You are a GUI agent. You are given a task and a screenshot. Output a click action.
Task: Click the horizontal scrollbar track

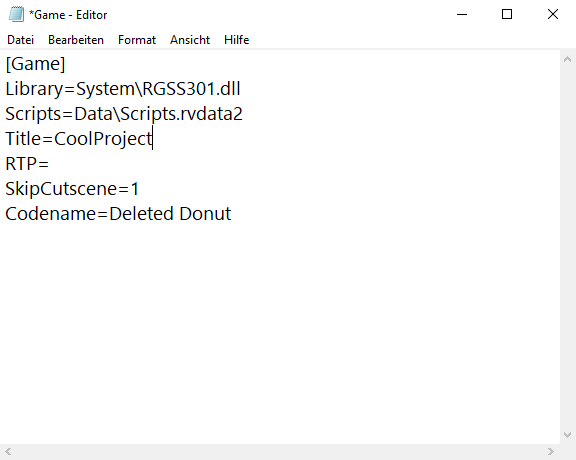pos(279,451)
